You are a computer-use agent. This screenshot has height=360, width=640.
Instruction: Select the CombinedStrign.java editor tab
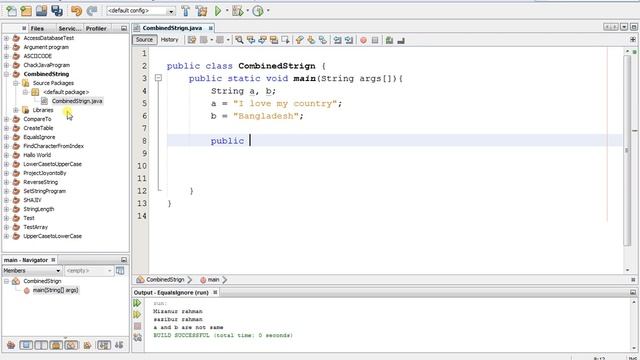tap(172, 28)
